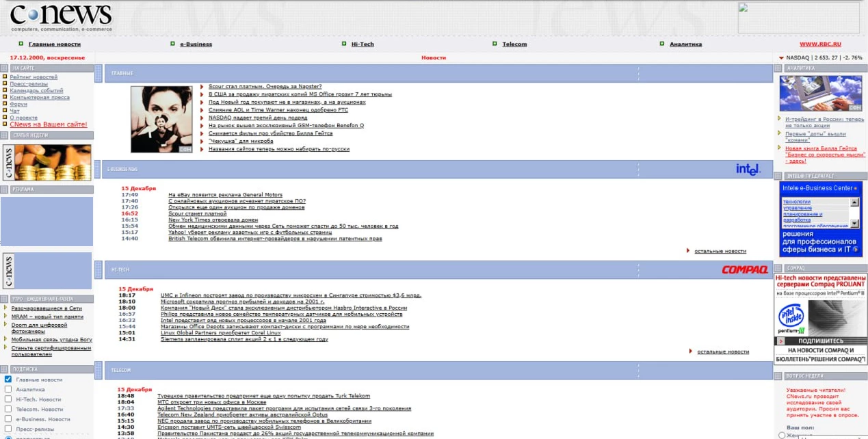
Task: Click the Intel logo in e-Business header
Action: (748, 169)
